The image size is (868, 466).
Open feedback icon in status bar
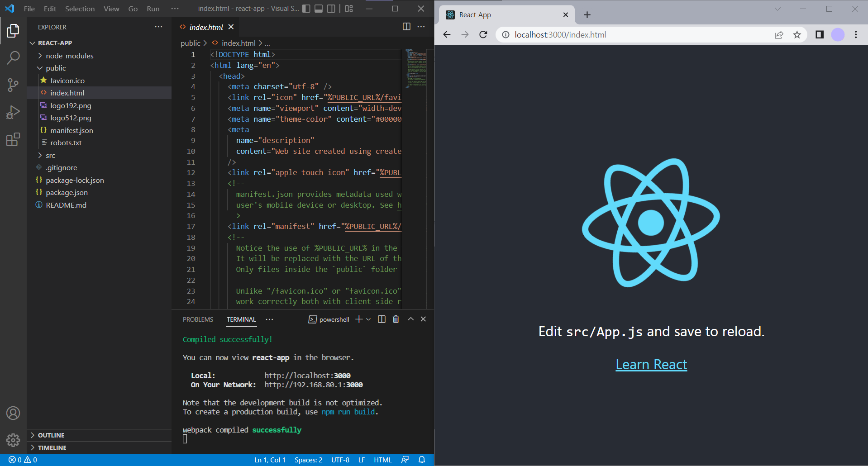point(405,460)
